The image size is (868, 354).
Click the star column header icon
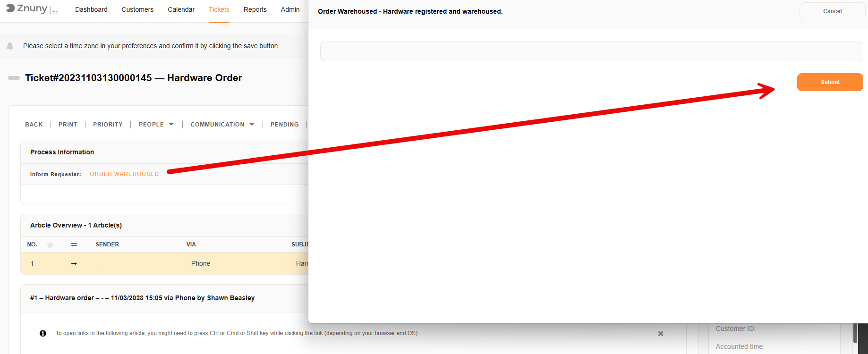coord(50,244)
